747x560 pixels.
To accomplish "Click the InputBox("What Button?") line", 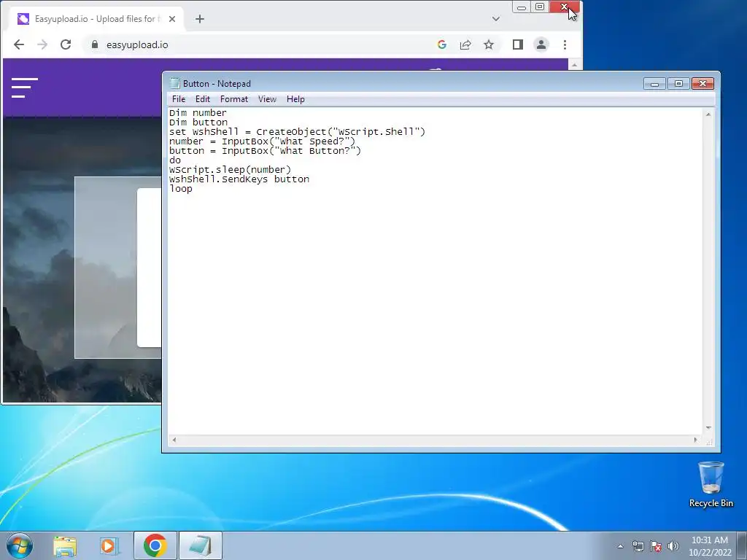I will click(265, 151).
